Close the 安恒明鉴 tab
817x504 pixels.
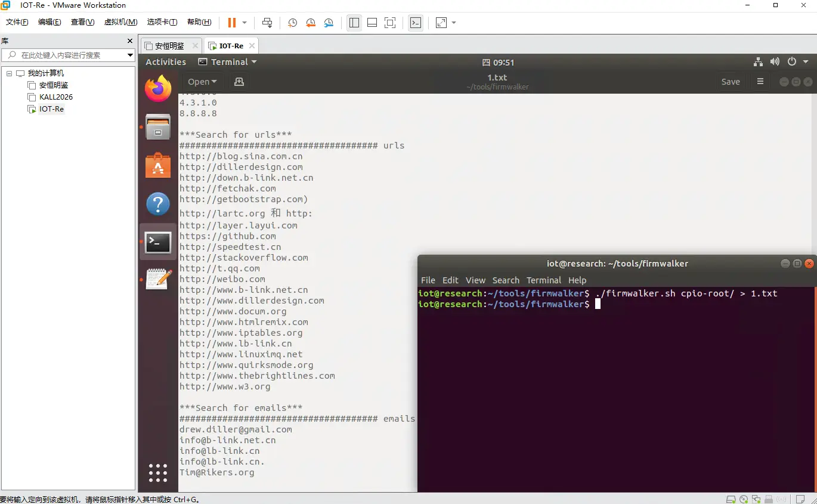[196, 46]
